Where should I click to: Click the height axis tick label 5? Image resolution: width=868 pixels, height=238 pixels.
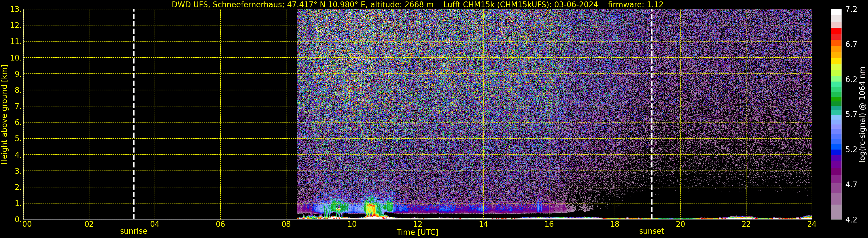click(18, 139)
